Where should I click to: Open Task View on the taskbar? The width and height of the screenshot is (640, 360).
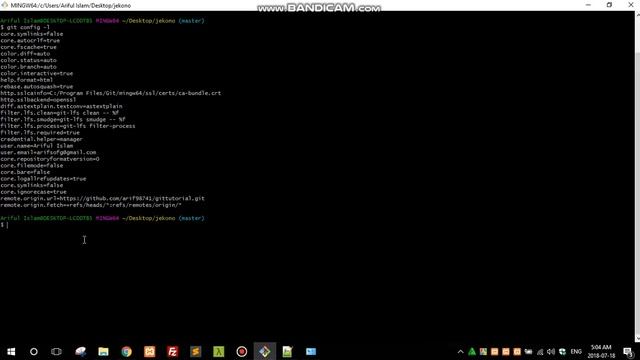(x=56, y=351)
